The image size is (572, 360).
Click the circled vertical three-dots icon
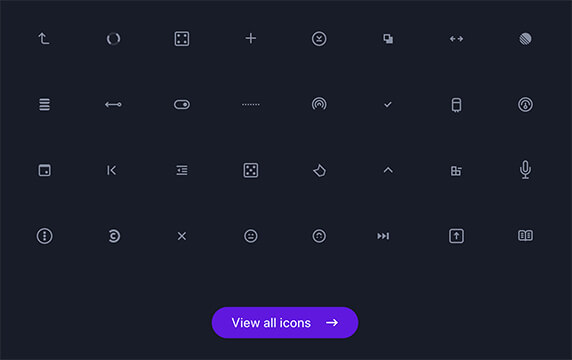45,236
